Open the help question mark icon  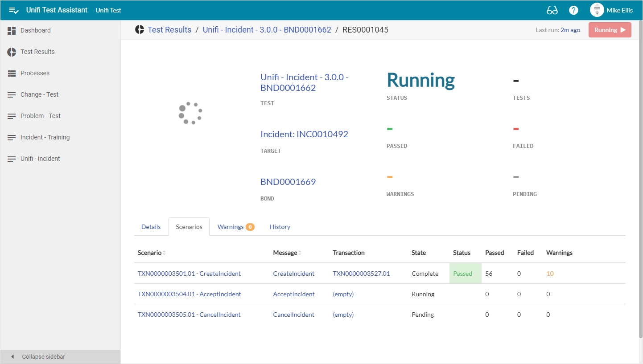(574, 10)
